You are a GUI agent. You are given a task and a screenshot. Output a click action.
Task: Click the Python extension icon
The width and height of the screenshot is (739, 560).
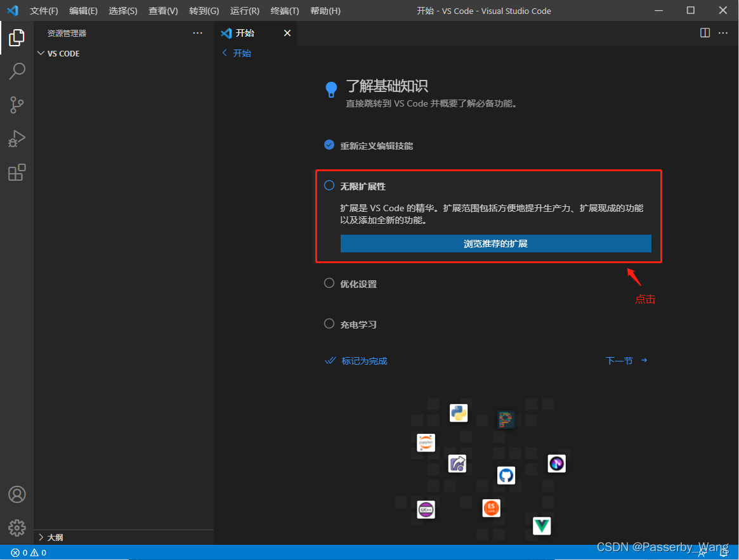tap(458, 413)
